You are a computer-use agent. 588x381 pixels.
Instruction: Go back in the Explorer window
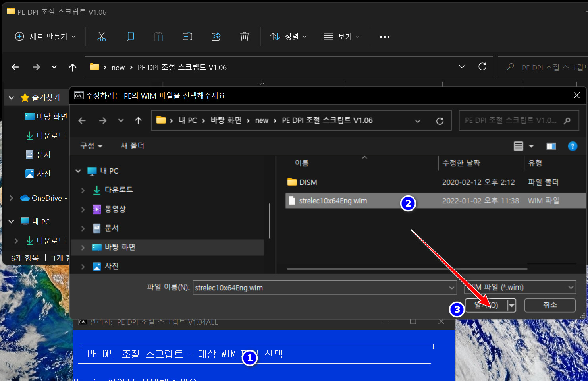pos(15,67)
